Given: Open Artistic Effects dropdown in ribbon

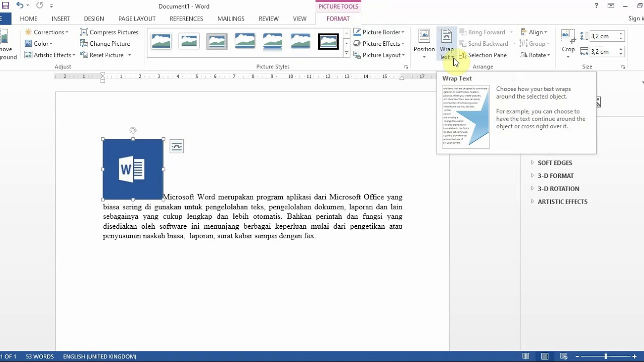Looking at the screenshot, I should (50, 55).
